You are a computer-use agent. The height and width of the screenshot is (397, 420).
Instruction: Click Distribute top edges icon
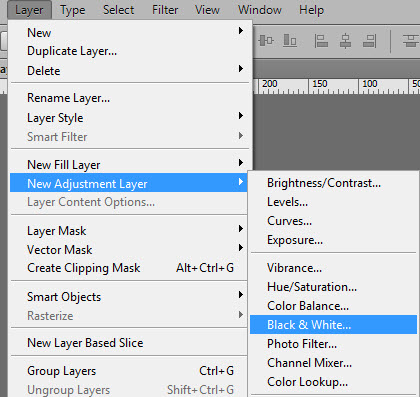click(411, 41)
